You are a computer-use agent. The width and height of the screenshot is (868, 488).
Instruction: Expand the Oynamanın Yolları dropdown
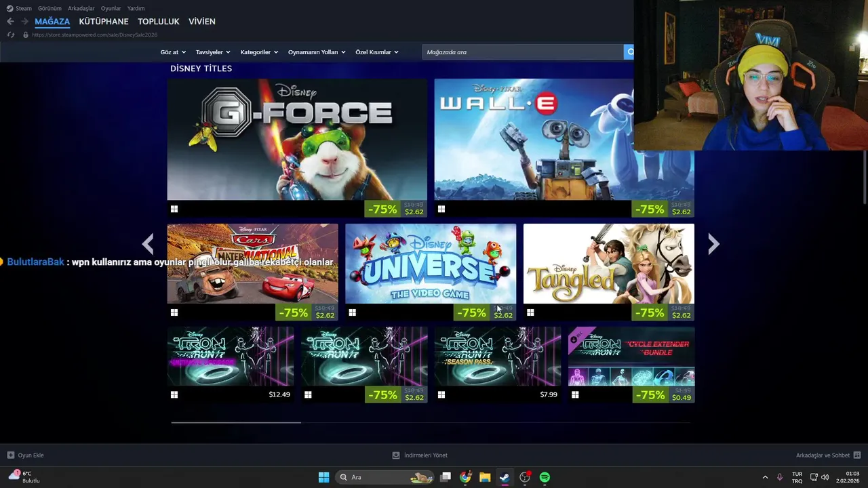click(317, 52)
